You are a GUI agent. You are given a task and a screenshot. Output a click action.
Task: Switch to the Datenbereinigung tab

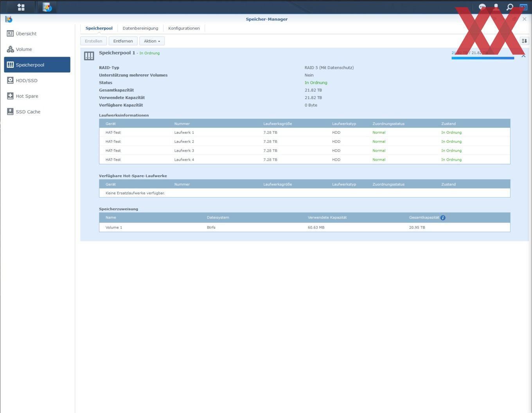click(x=140, y=28)
